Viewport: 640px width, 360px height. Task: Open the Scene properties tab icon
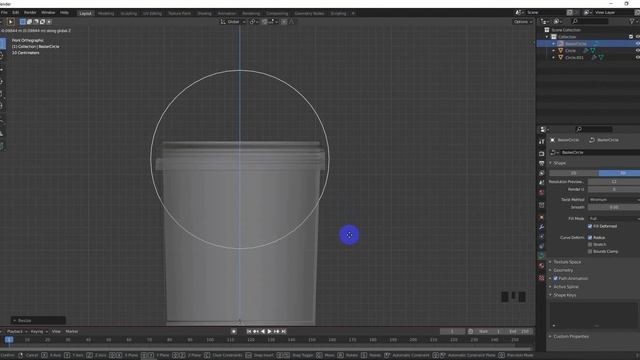point(542,182)
